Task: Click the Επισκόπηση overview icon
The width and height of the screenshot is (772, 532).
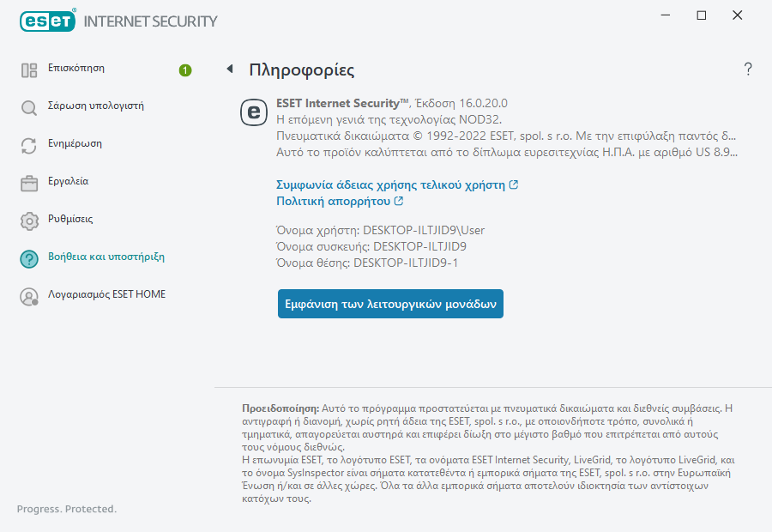Action: tap(29, 70)
